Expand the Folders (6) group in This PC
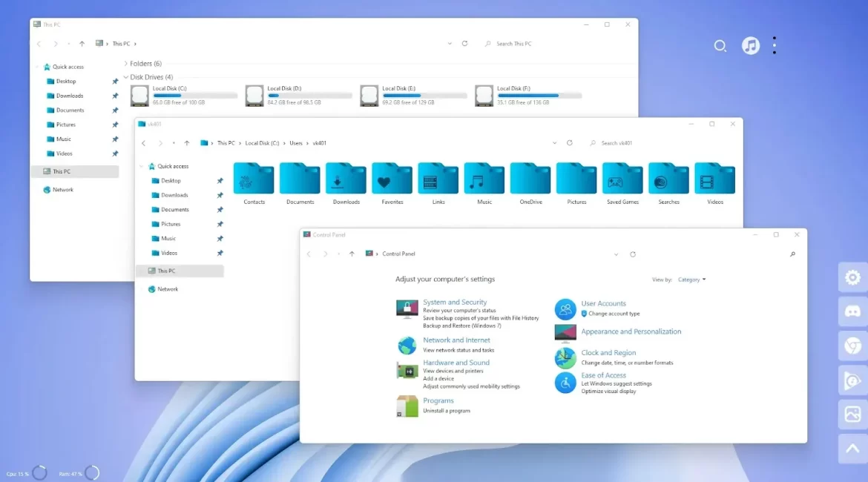Viewport: 868px width, 482px height. pos(125,64)
